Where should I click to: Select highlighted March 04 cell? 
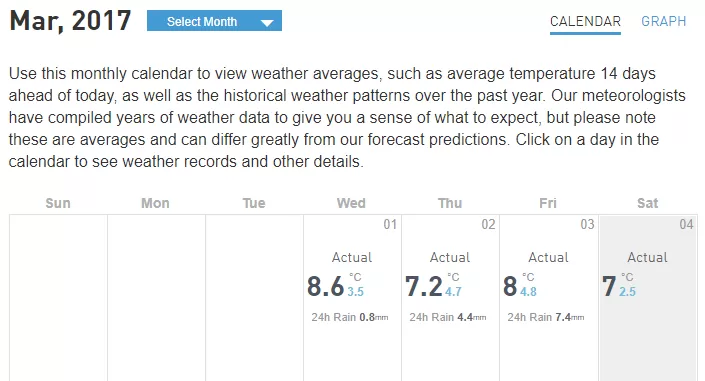(648, 298)
